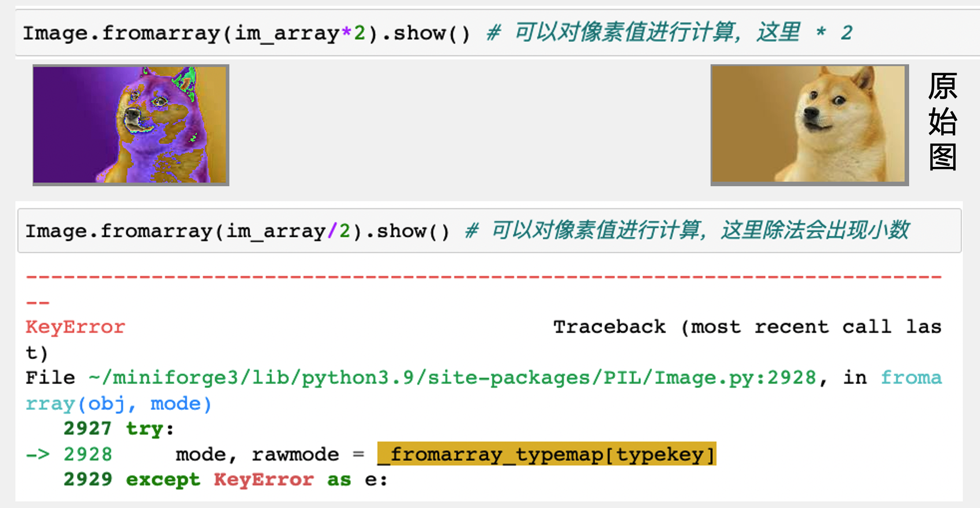Click the green number 2 after the asterisk

tap(360, 33)
